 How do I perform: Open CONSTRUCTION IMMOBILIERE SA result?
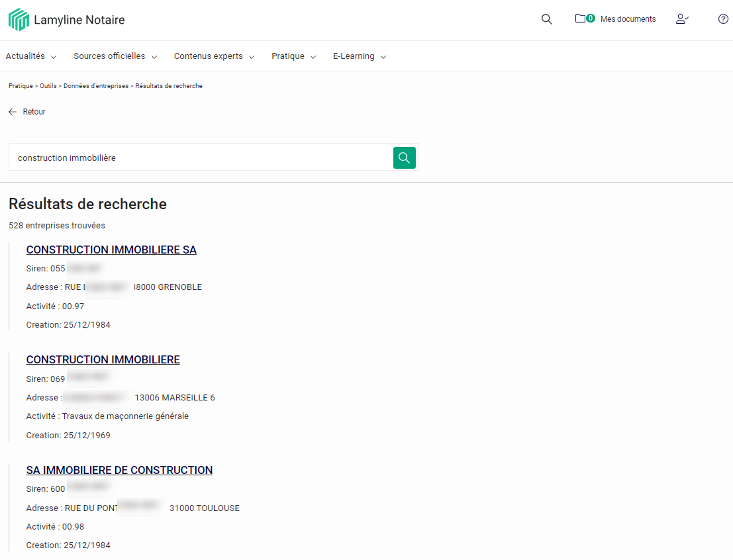(111, 250)
